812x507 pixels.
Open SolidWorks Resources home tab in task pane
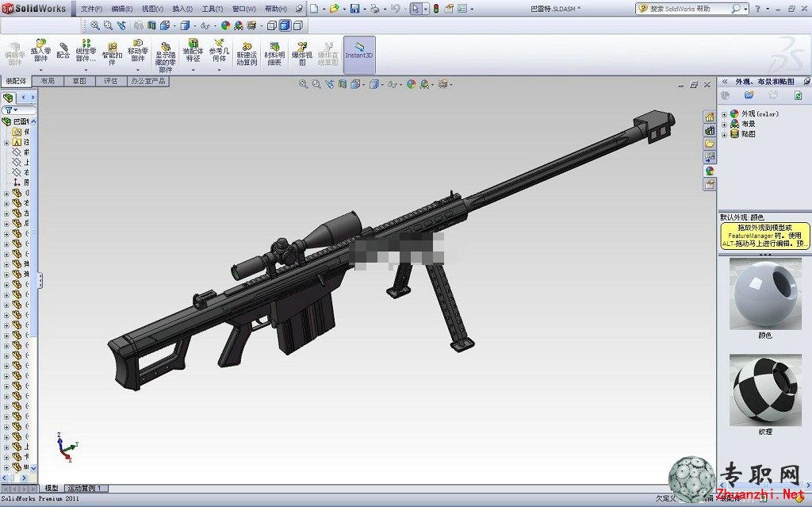coord(710,117)
